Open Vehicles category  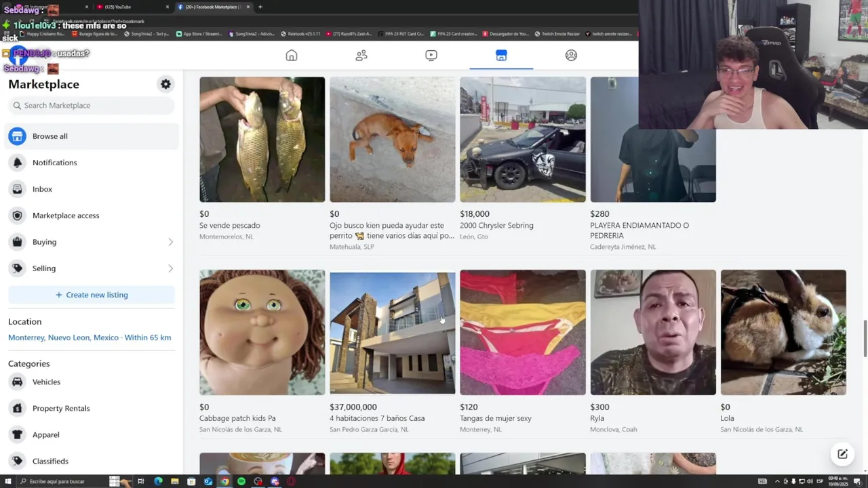(92, 382)
